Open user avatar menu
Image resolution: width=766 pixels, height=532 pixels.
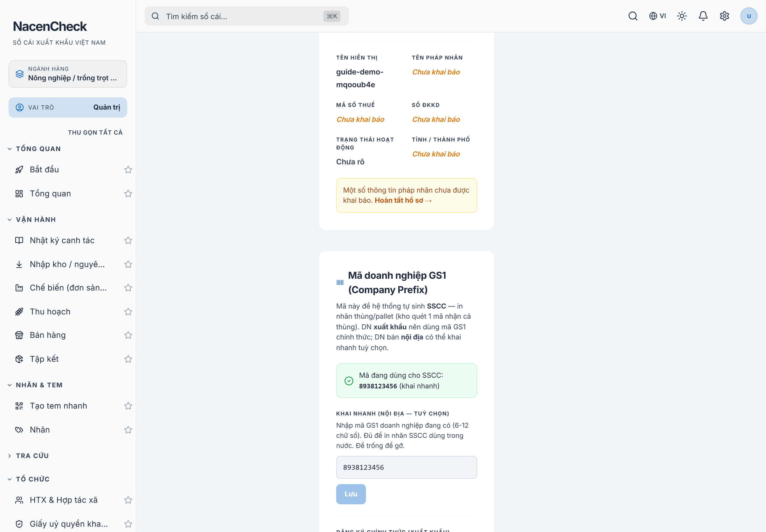(x=749, y=16)
